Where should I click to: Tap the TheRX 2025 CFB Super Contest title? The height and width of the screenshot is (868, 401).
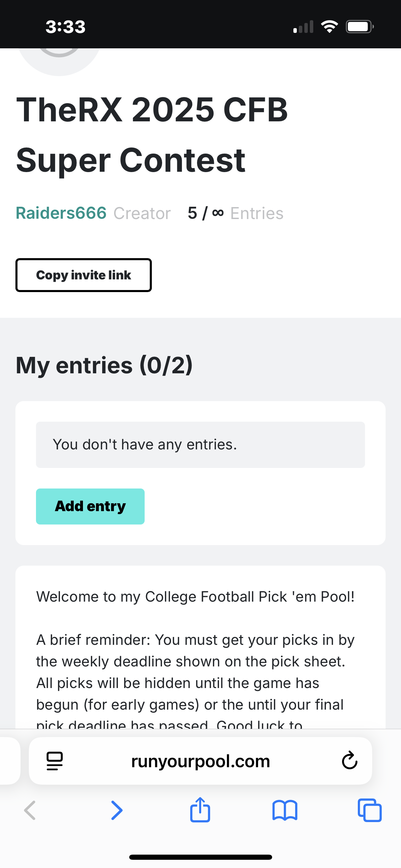pyautogui.click(x=152, y=134)
